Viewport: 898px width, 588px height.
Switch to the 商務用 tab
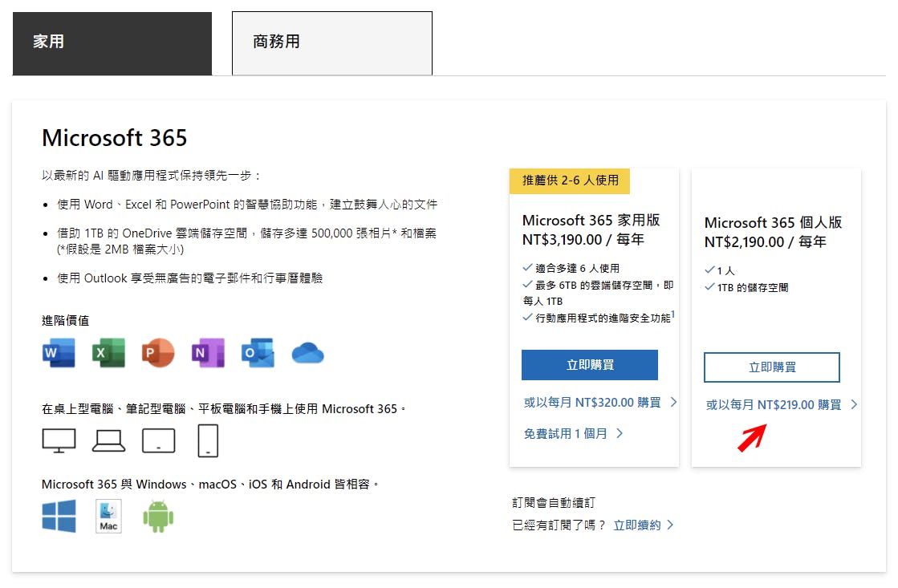(x=331, y=43)
